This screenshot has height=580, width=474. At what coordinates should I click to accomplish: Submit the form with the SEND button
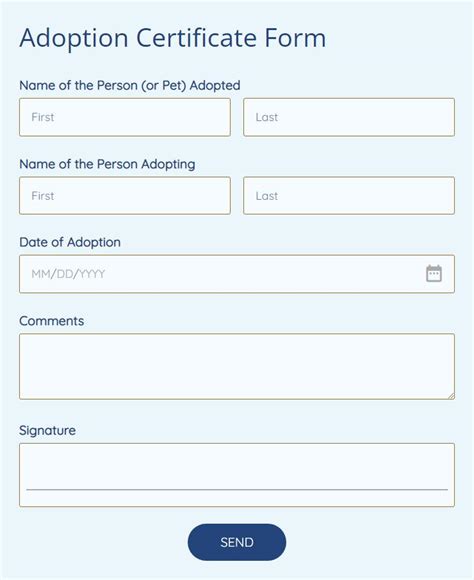click(237, 542)
